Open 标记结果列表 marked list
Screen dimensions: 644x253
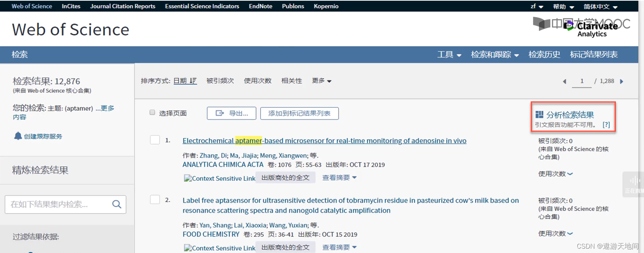pos(594,55)
